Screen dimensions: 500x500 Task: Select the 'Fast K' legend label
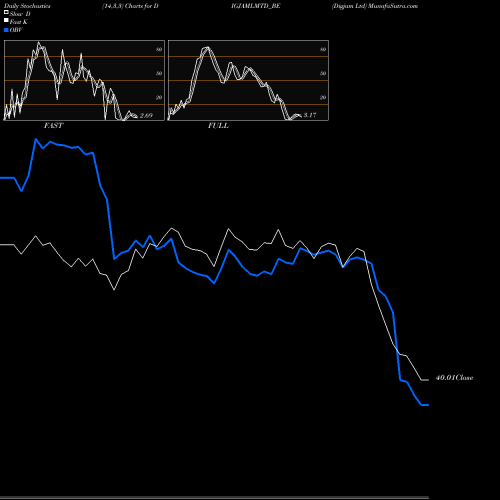tap(19, 22)
